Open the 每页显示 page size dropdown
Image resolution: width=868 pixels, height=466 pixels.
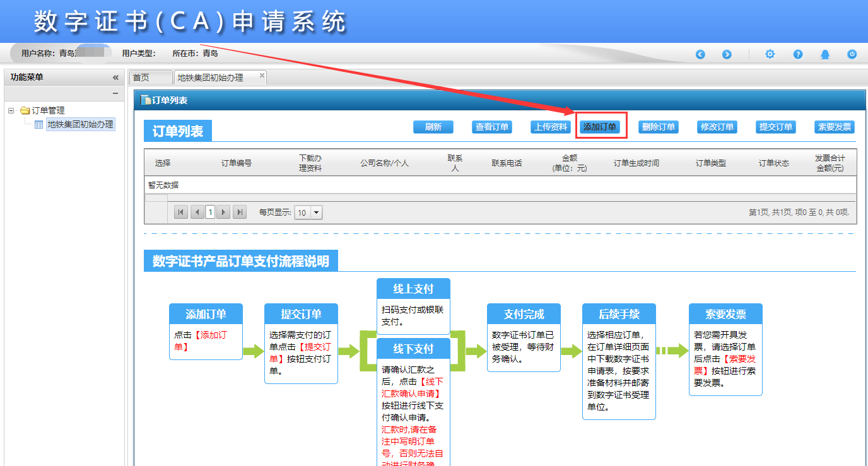click(x=316, y=213)
